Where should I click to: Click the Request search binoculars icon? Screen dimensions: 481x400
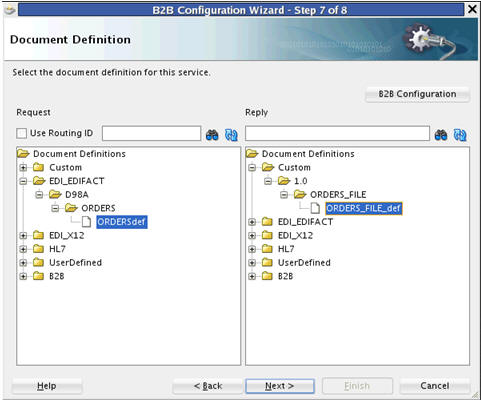point(212,135)
